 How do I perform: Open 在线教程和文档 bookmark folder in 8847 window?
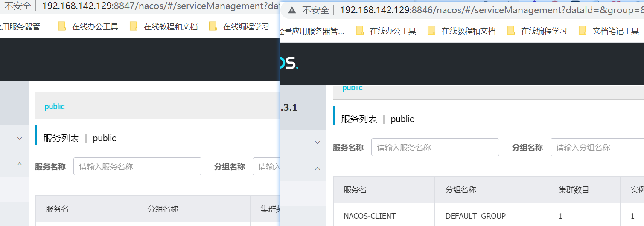[163, 27]
